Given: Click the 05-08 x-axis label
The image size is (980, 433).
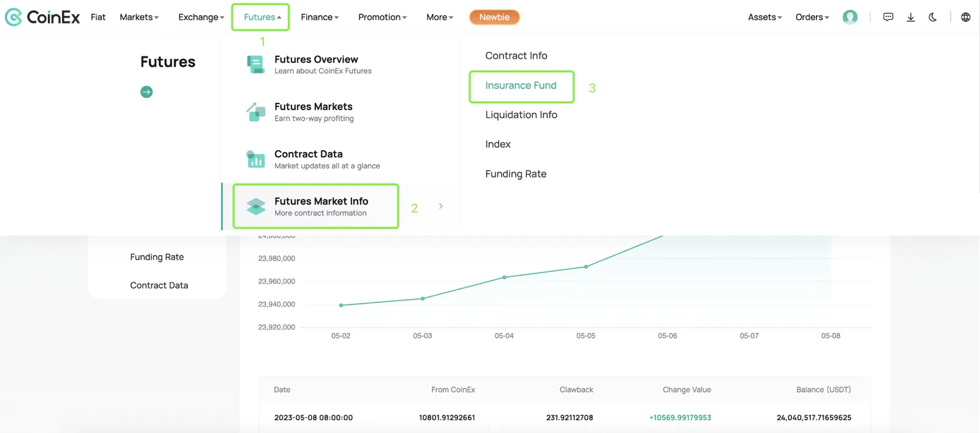Looking at the screenshot, I should click(831, 336).
